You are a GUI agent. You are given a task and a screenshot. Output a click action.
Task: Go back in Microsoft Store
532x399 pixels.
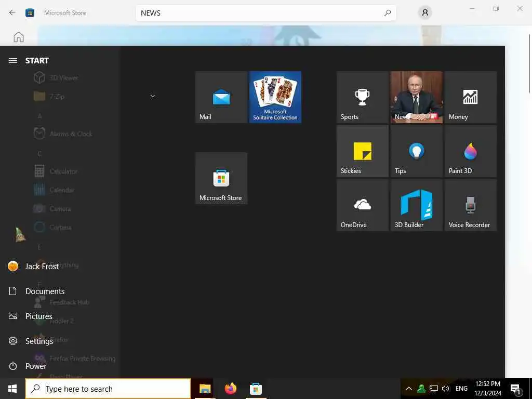point(12,13)
